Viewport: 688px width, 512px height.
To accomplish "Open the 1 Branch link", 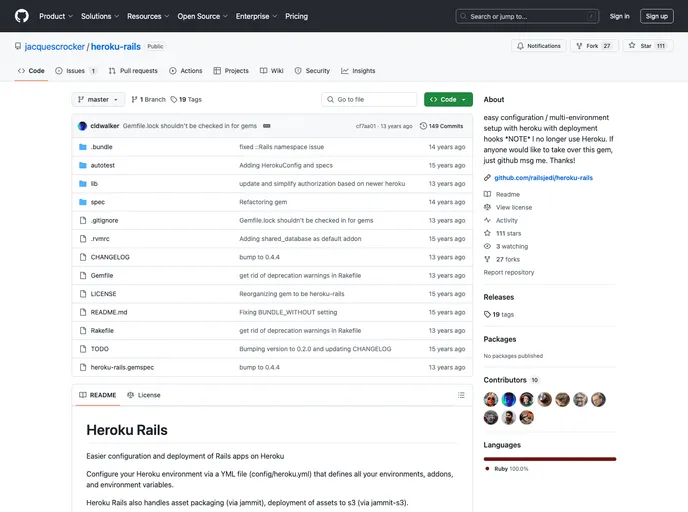I will coord(149,100).
